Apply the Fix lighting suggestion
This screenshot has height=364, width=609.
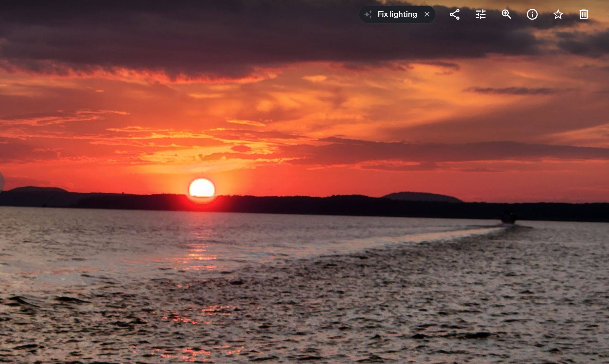[397, 14]
